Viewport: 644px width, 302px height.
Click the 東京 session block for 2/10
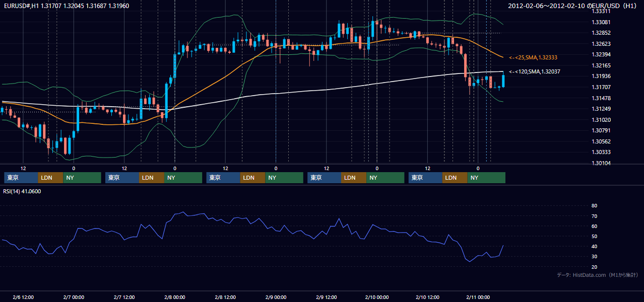coord(426,178)
